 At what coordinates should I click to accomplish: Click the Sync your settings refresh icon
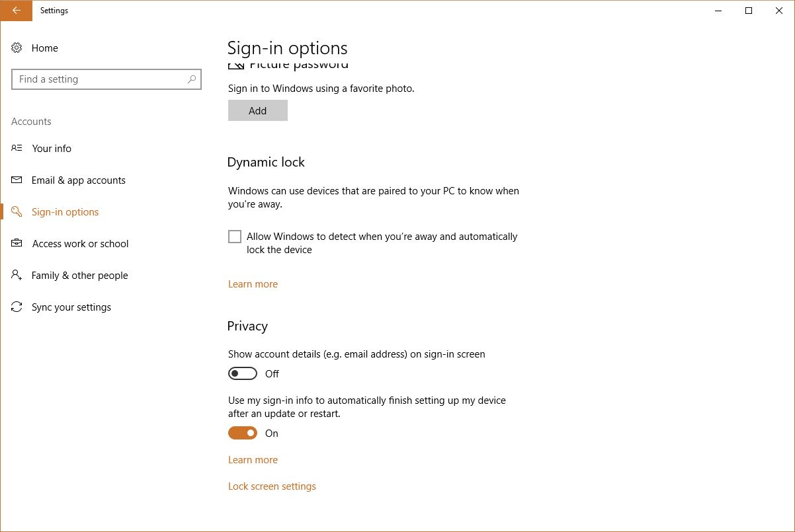tap(17, 307)
